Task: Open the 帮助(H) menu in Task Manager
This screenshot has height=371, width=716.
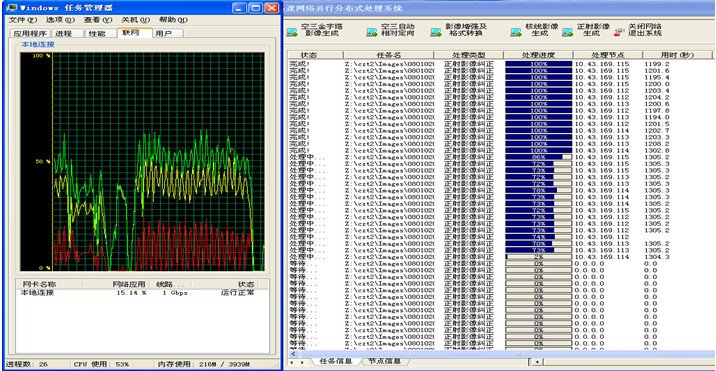Action: point(173,20)
